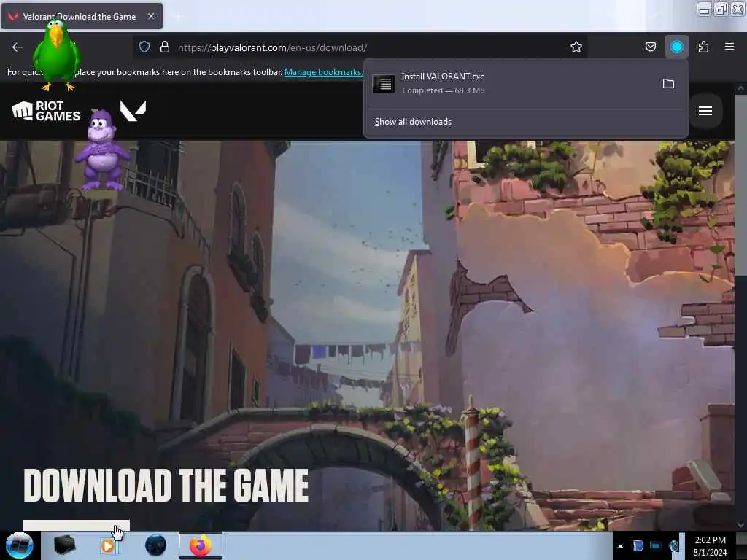Click the Valorant V logo
The image size is (747, 560).
point(133,111)
